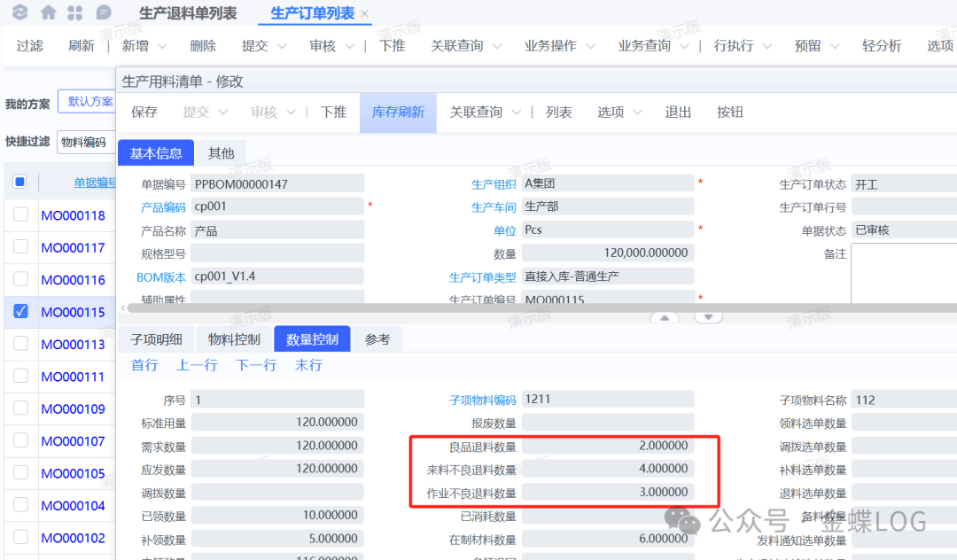Collapse header panel with the up arrow

pos(665,317)
